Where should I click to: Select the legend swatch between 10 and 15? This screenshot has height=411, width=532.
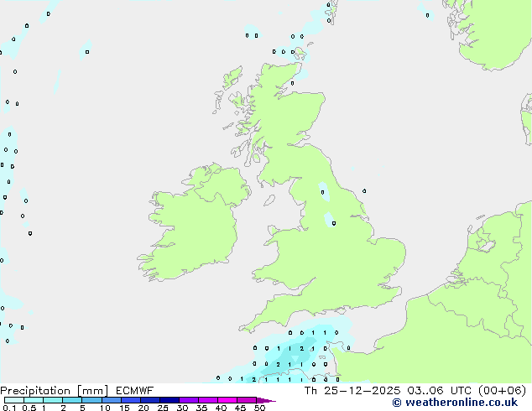click(111, 400)
